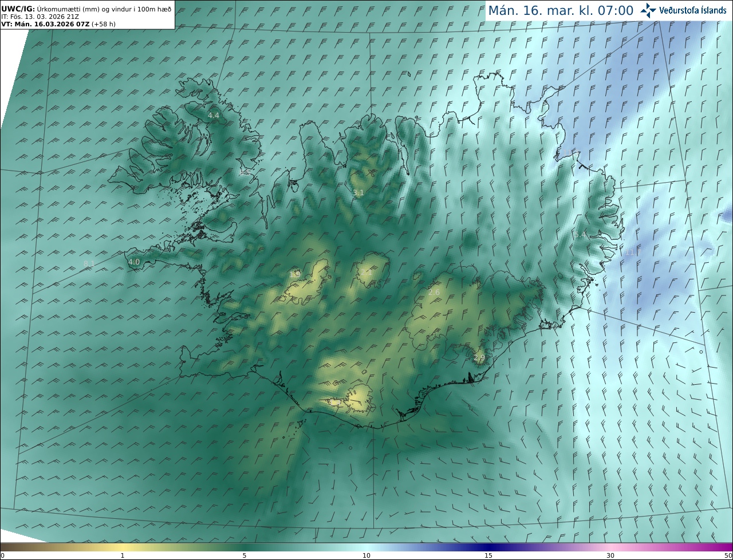The width and height of the screenshot is (733, 560).
Task: Click the colorbar tick label 15
Action: [488, 555]
